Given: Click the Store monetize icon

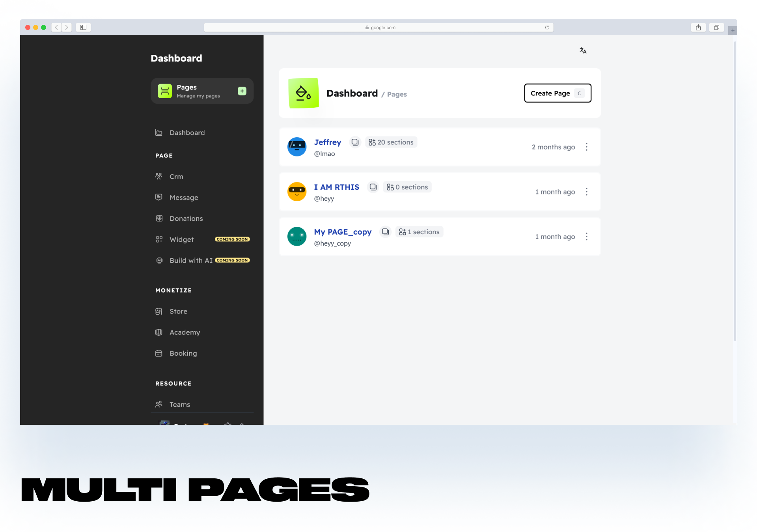Looking at the screenshot, I should [159, 311].
